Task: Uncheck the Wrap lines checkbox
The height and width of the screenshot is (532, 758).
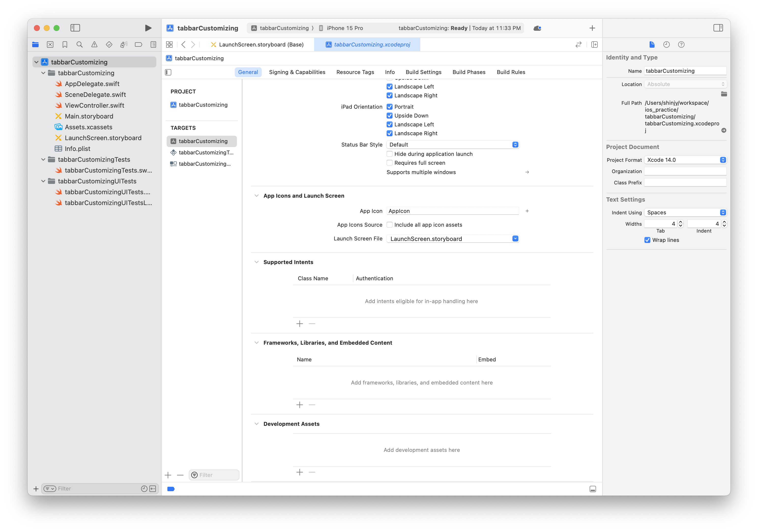Action: click(647, 240)
